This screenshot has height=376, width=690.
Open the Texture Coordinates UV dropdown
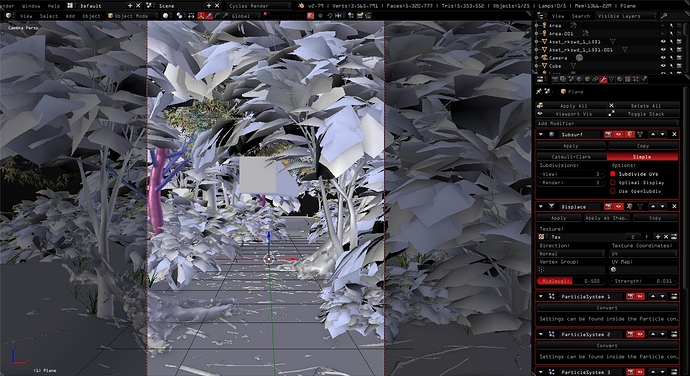(644, 254)
